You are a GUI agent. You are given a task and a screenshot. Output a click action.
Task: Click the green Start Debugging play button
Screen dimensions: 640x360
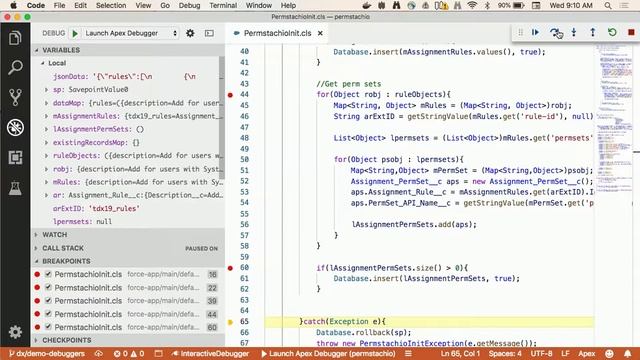click(x=75, y=33)
